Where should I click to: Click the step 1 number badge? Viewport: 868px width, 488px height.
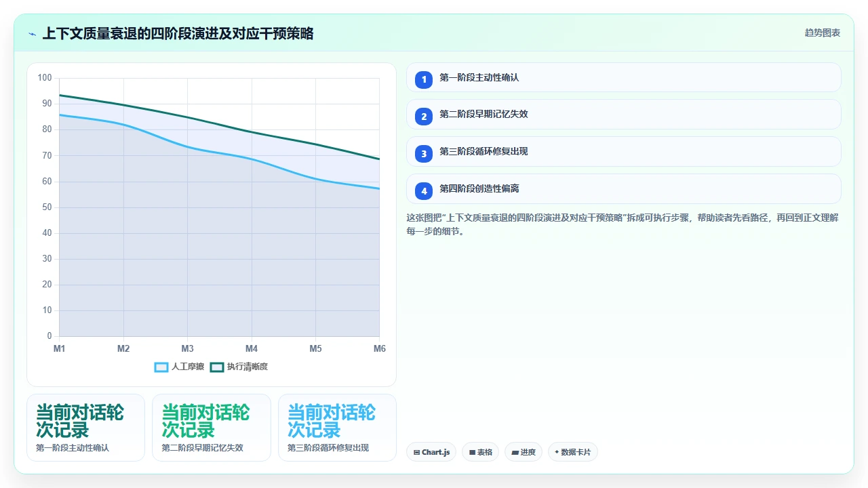pos(424,79)
